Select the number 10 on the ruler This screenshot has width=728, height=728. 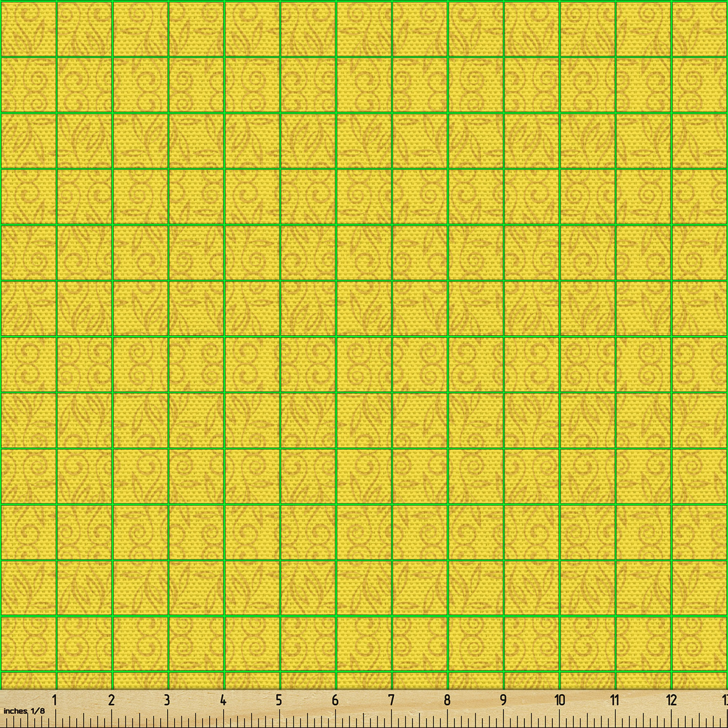pyautogui.click(x=560, y=700)
